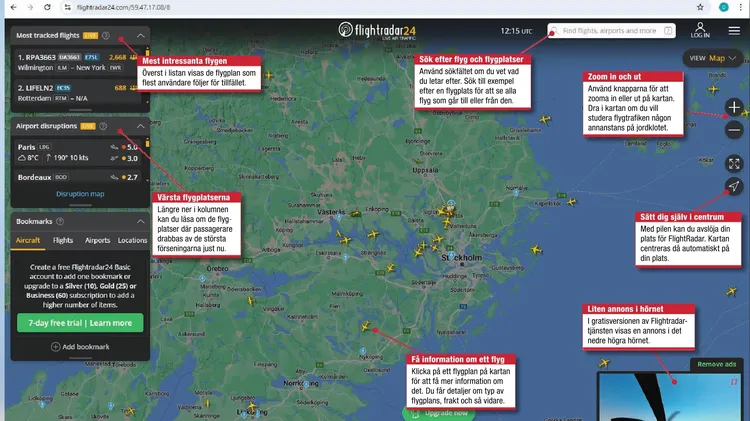Select Paris LBG disruption row
Screen dimensions: 750x421
77,152
